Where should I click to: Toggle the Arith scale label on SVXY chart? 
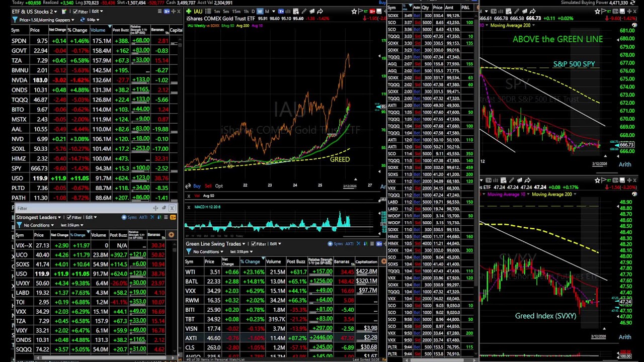tap(624, 337)
